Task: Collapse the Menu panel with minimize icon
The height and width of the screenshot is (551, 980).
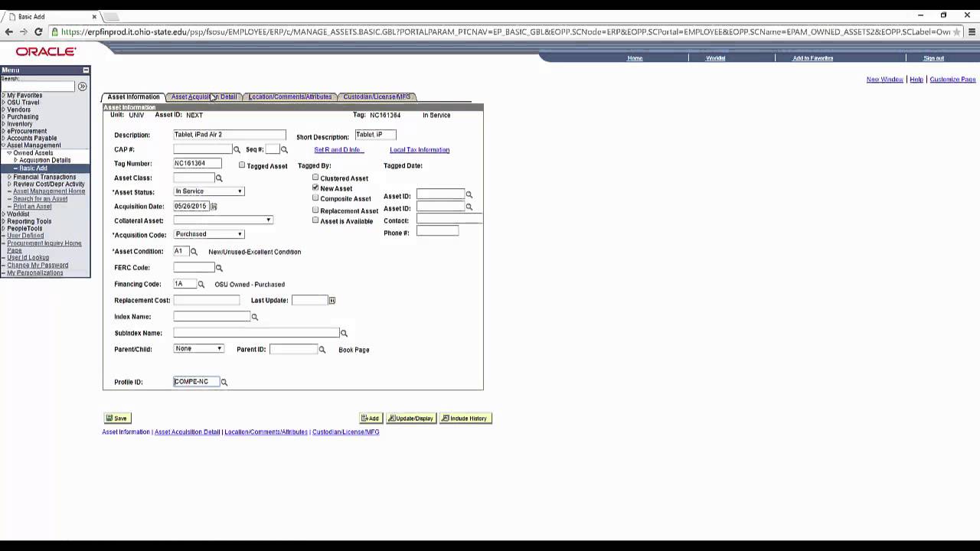Action: coord(86,70)
